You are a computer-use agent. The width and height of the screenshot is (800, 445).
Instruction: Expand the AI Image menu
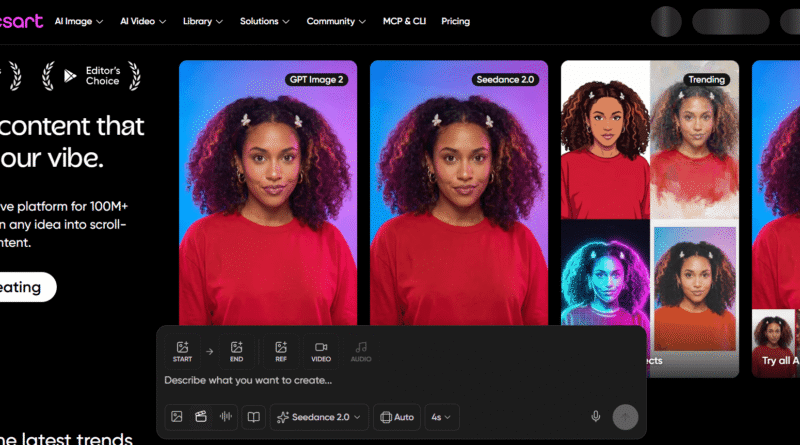click(79, 21)
